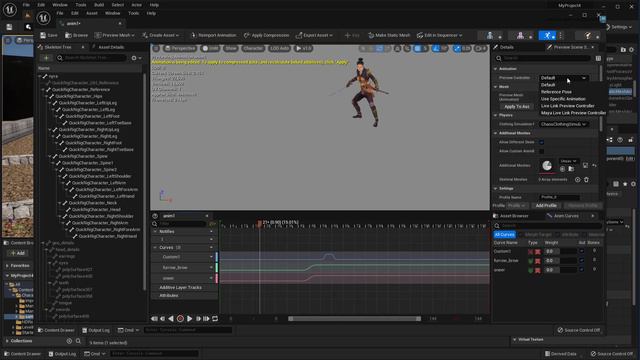Open the Preview Mesh toolbar dropdown
Viewport: 640px width, 360px height.
point(116,36)
